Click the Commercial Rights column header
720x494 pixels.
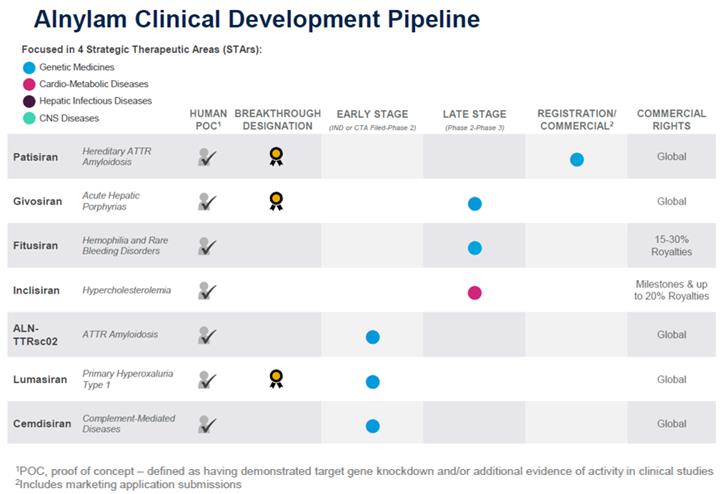(x=671, y=119)
